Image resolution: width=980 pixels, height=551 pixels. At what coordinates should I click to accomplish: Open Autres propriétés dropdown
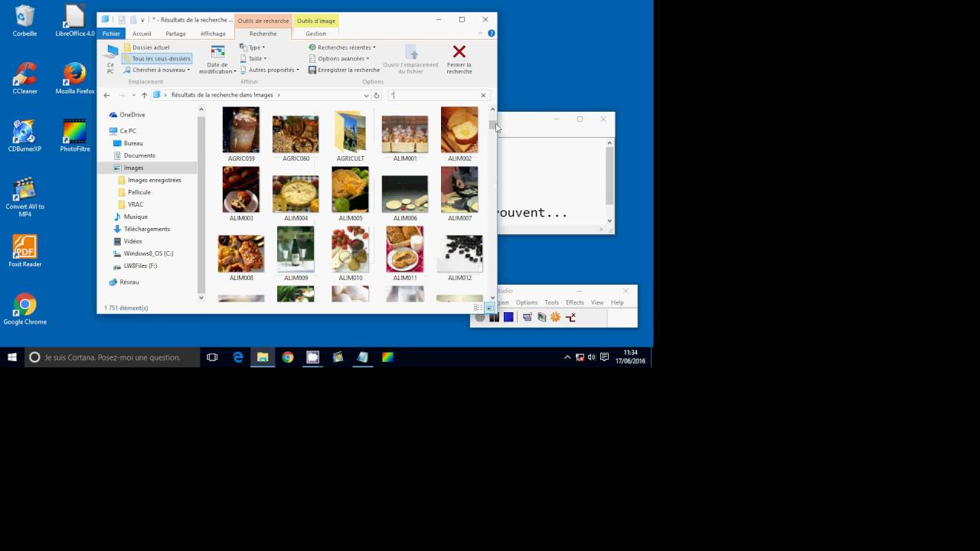point(269,70)
